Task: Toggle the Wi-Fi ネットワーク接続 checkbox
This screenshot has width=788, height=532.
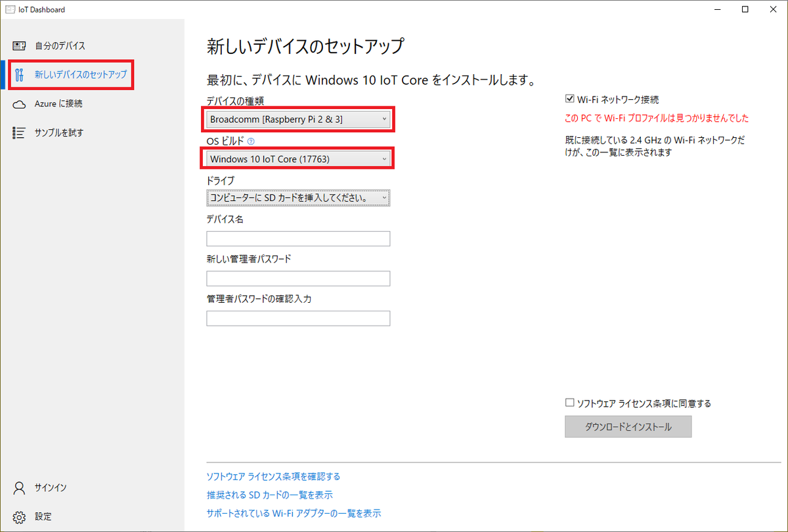Action: click(x=569, y=100)
